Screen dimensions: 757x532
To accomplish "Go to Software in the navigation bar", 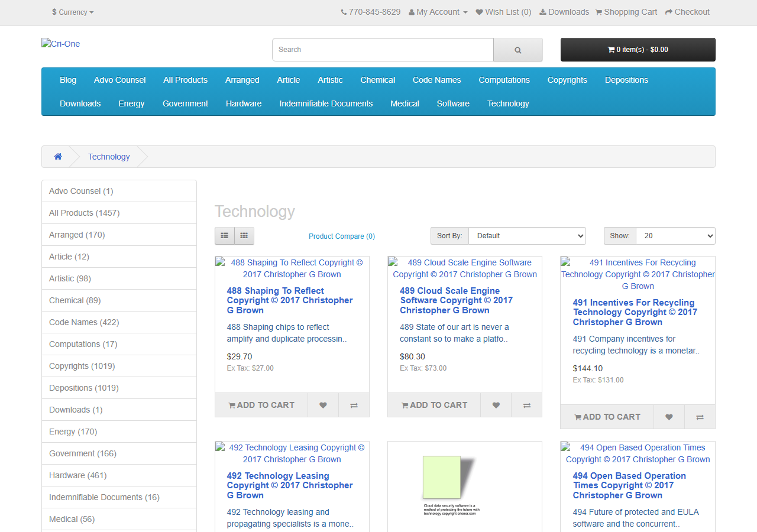I will click(453, 103).
